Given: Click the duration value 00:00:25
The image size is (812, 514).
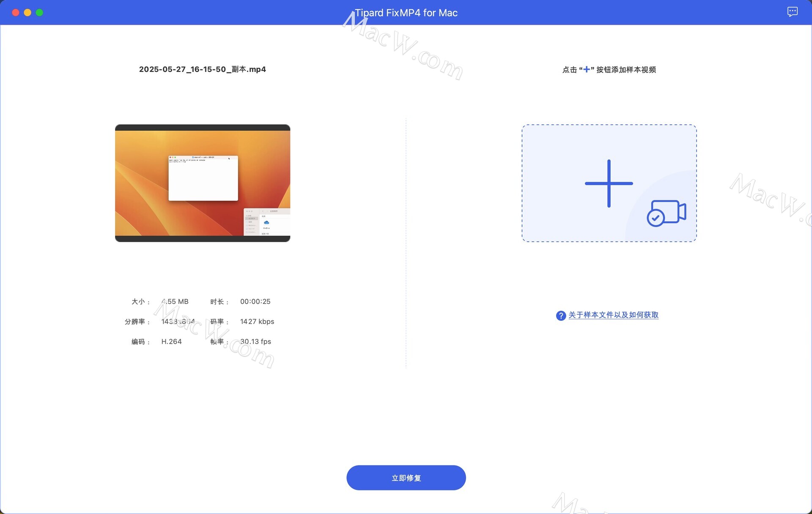Looking at the screenshot, I should 255,301.
